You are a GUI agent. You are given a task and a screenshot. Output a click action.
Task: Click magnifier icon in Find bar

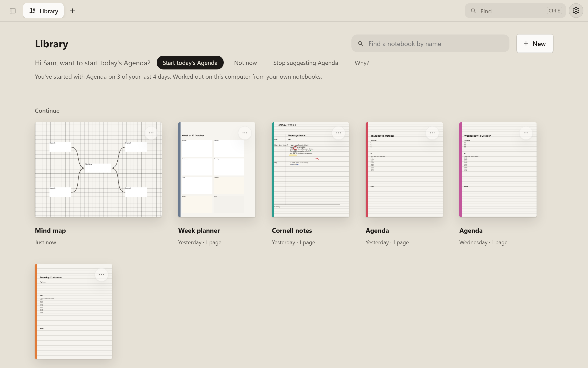(473, 11)
